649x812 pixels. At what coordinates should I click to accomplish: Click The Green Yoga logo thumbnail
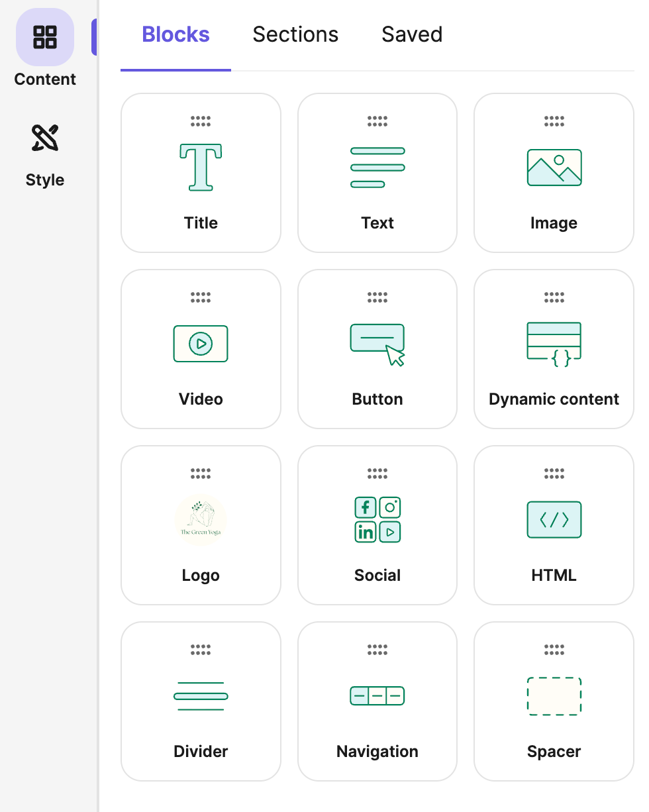pyautogui.click(x=201, y=520)
